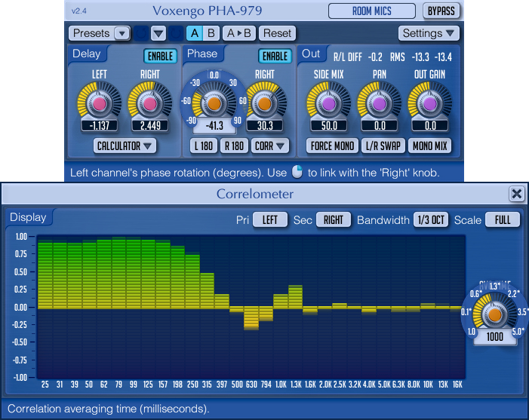Click the Delay LEFT knob
529x420 pixels.
click(x=99, y=103)
